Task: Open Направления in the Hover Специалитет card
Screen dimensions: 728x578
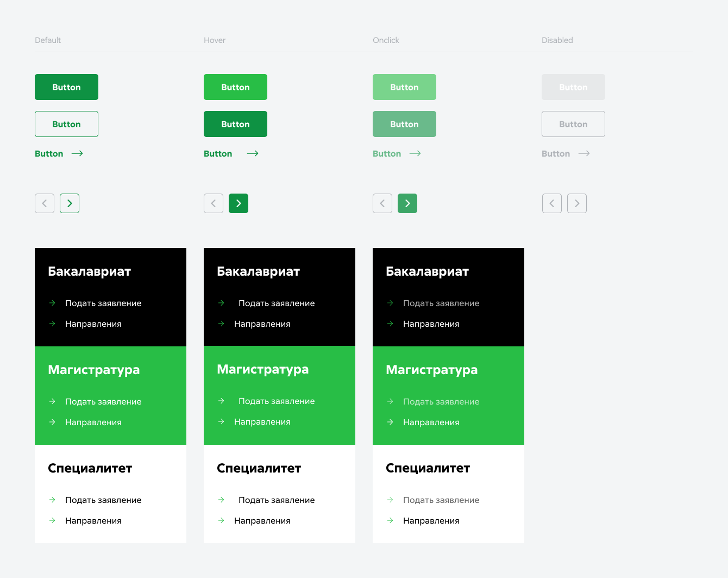Action: 262,521
